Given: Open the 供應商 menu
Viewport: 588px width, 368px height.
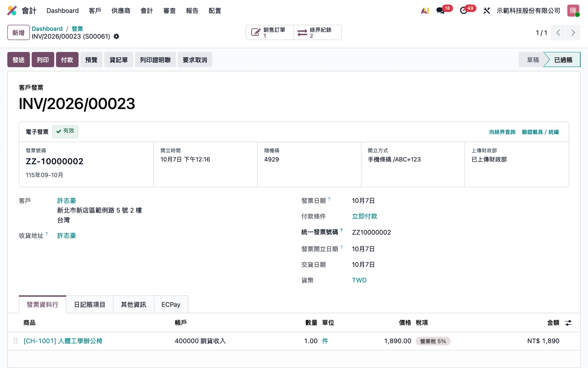Looking at the screenshot, I should 121,11.
